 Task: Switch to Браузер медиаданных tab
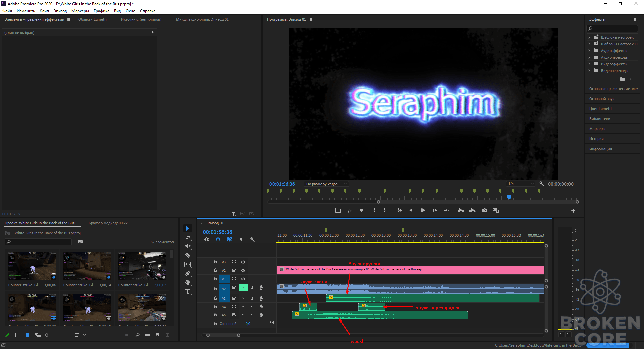click(108, 223)
